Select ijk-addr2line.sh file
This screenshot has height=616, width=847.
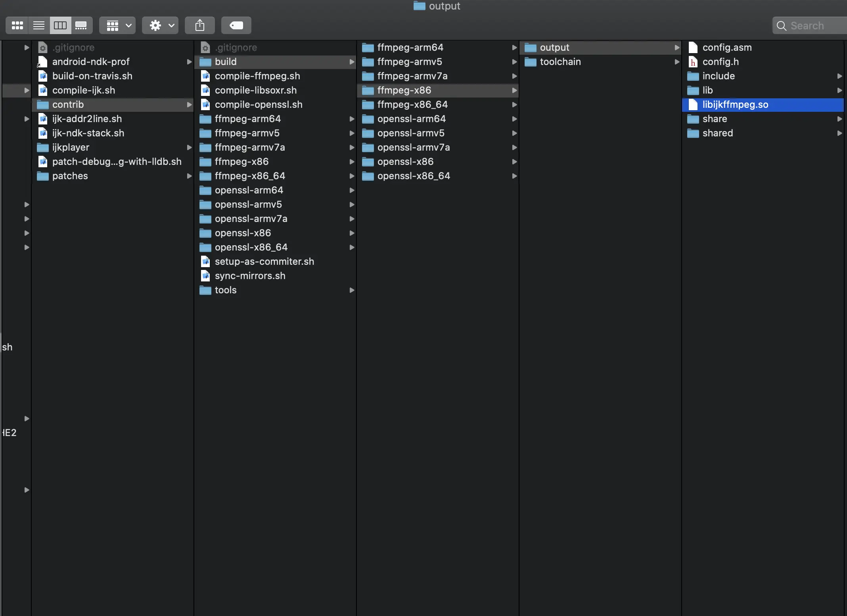113,119
